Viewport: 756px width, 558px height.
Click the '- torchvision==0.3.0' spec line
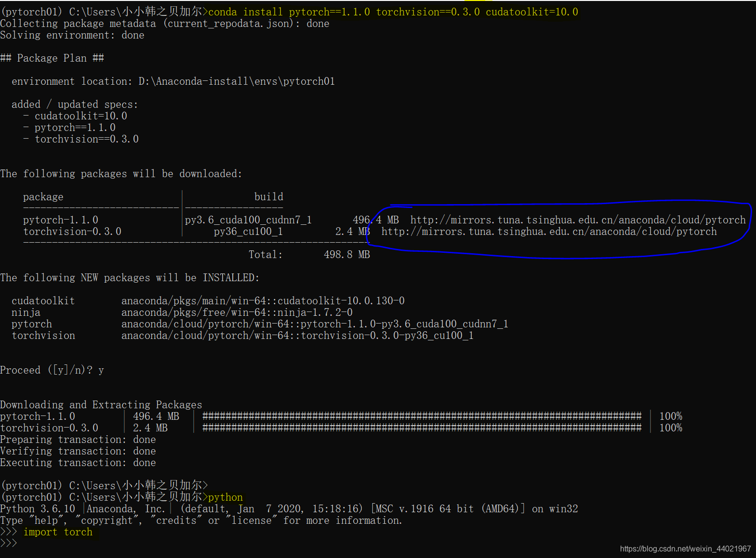click(x=81, y=139)
